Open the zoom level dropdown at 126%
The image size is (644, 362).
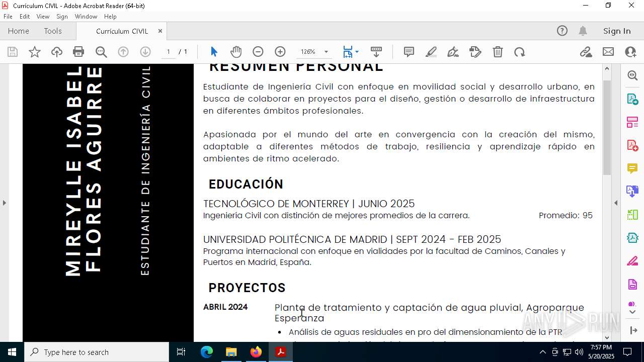pos(326,52)
